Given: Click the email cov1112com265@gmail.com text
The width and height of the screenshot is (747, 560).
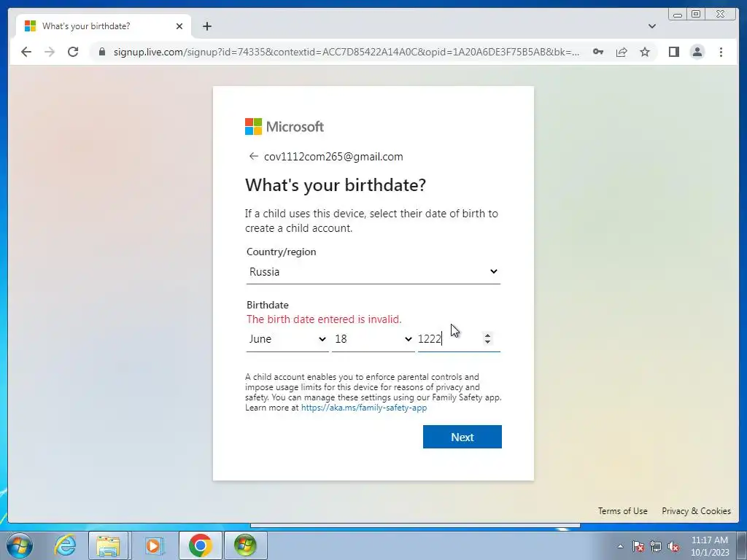Looking at the screenshot, I should 333,157.
